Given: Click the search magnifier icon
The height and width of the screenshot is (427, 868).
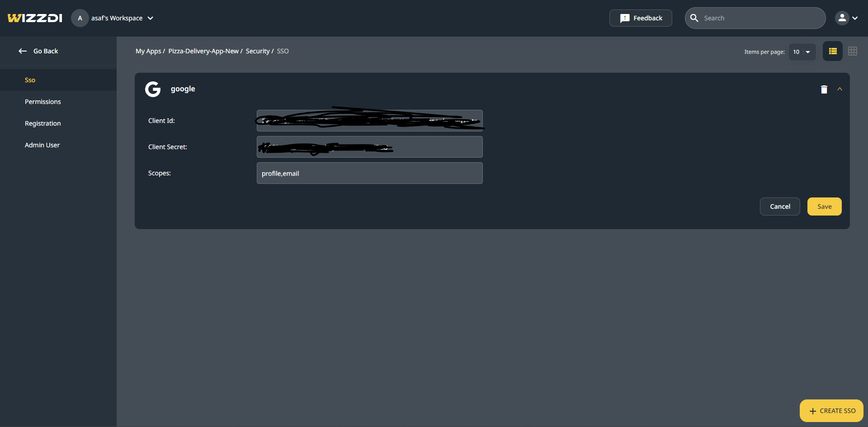Looking at the screenshot, I should [694, 18].
